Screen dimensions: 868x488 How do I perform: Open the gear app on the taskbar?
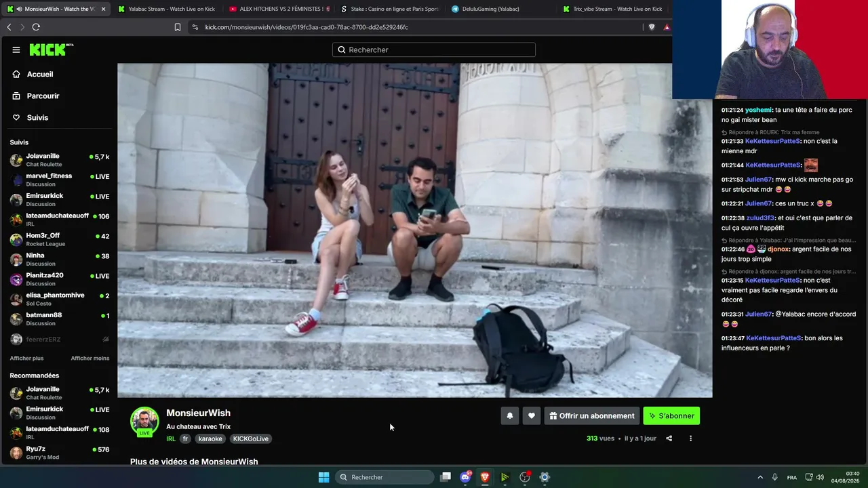545,477
